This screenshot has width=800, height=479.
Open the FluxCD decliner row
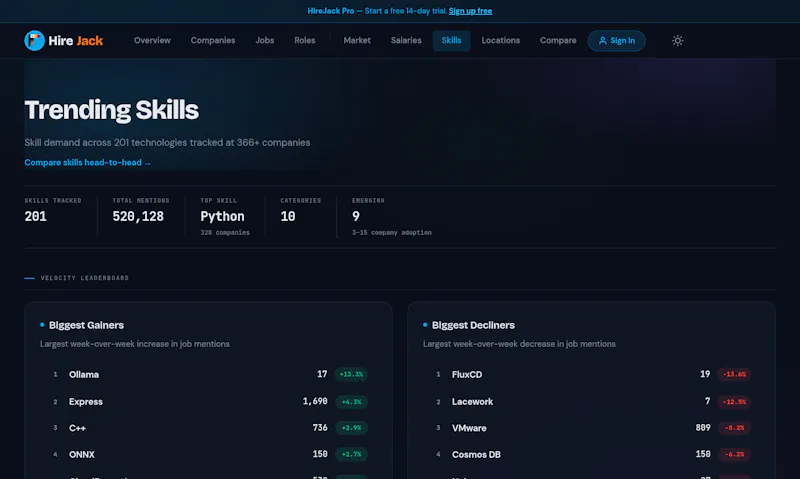pyautogui.click(x=591, y=374)
